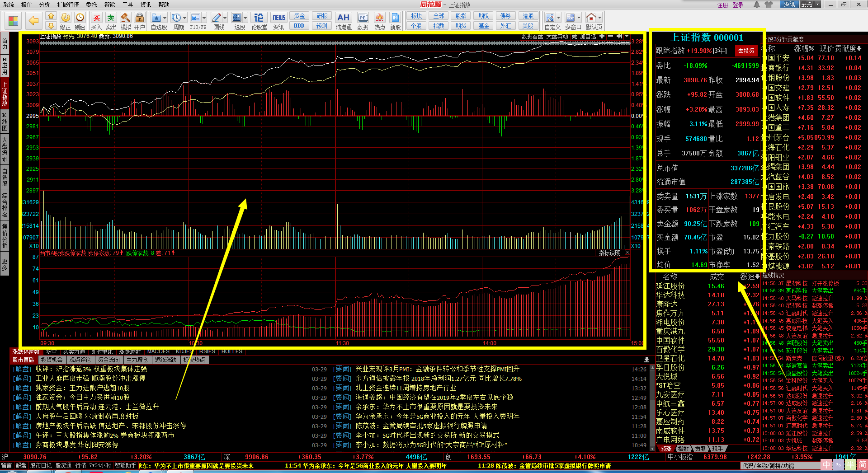Switch to the MACDFS indicator tab
Screen dimensions: 868x473
point(158,351)
